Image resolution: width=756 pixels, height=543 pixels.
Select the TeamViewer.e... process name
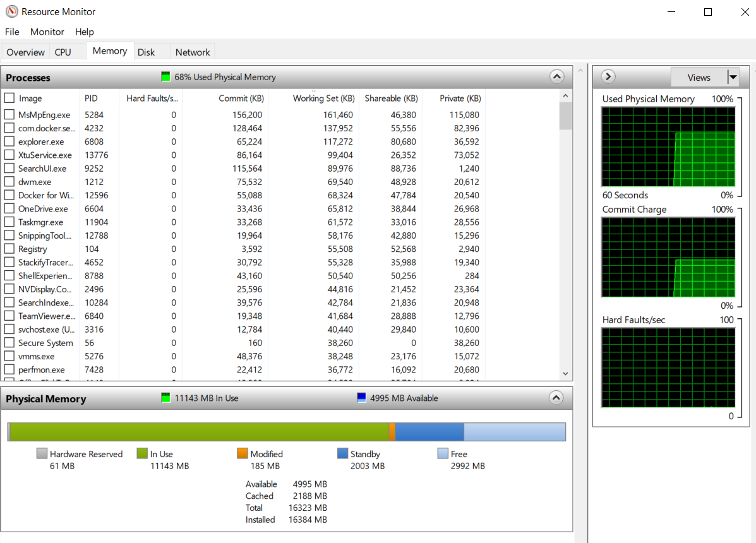pyautogui.click(x=47, y=316)
